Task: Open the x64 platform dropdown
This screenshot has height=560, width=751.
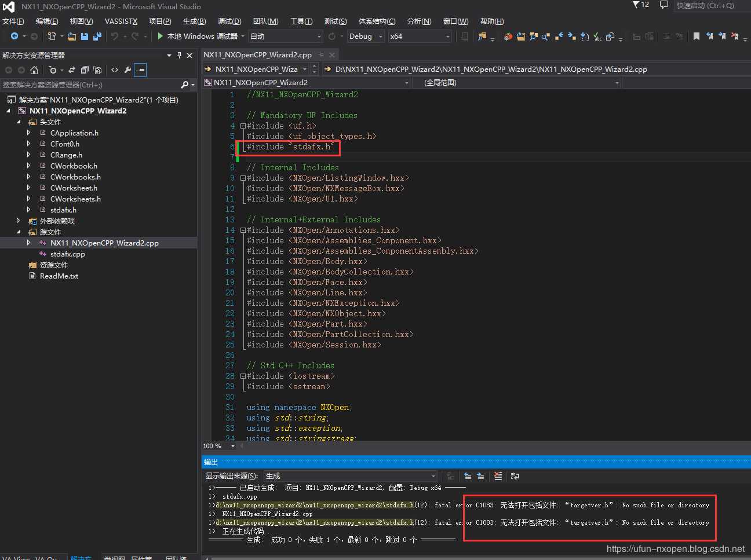Action: point(420,36)
